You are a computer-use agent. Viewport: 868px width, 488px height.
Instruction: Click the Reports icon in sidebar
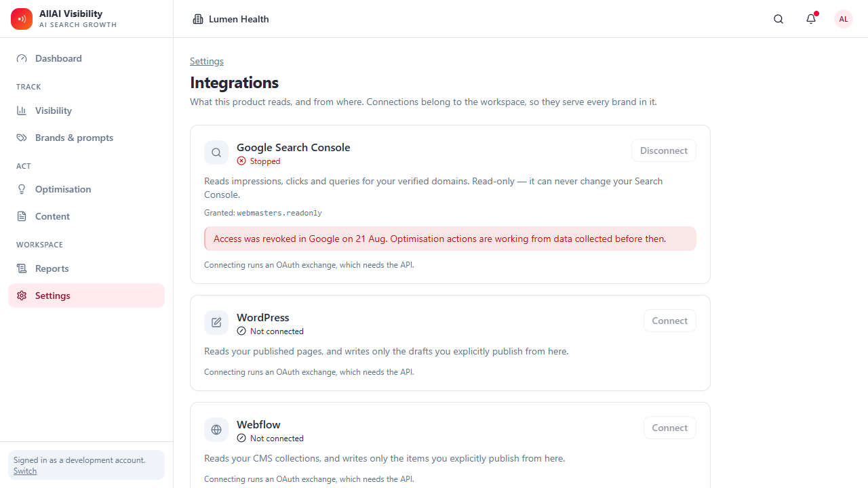(22, 268)
